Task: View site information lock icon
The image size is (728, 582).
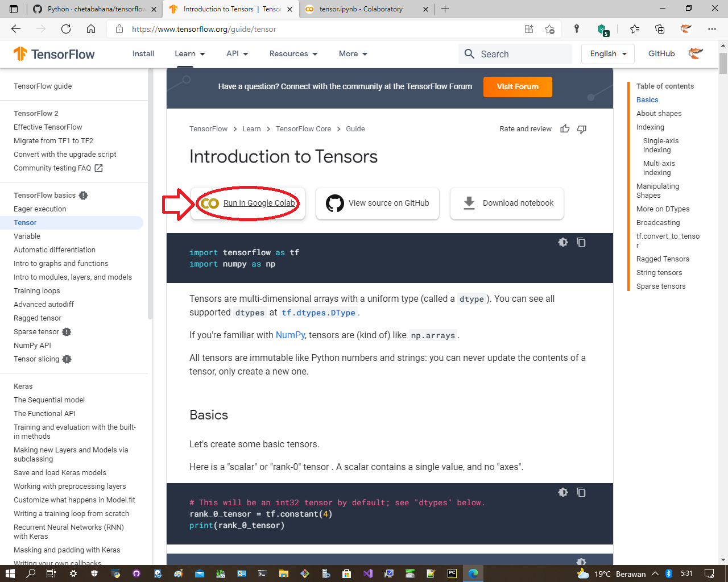Action: 119,29
